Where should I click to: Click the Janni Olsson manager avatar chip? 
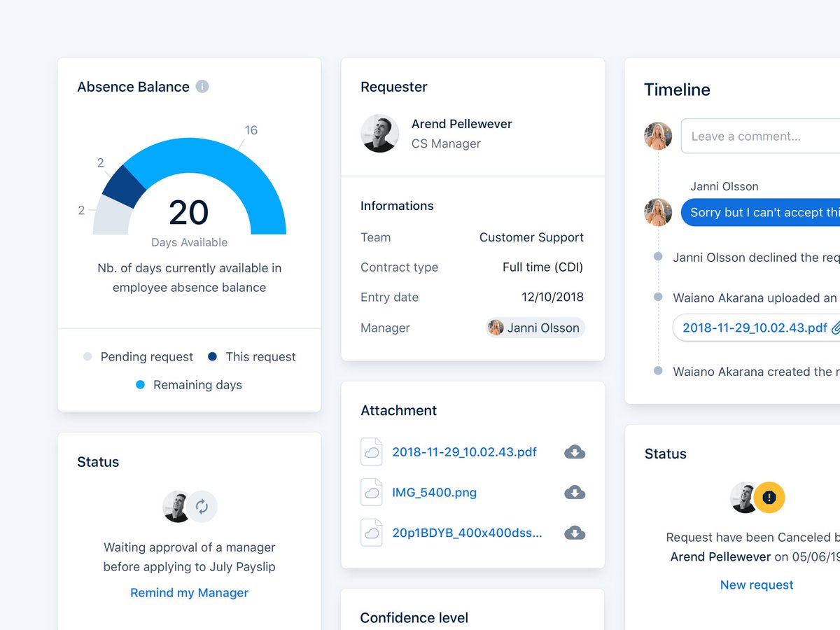534,328
